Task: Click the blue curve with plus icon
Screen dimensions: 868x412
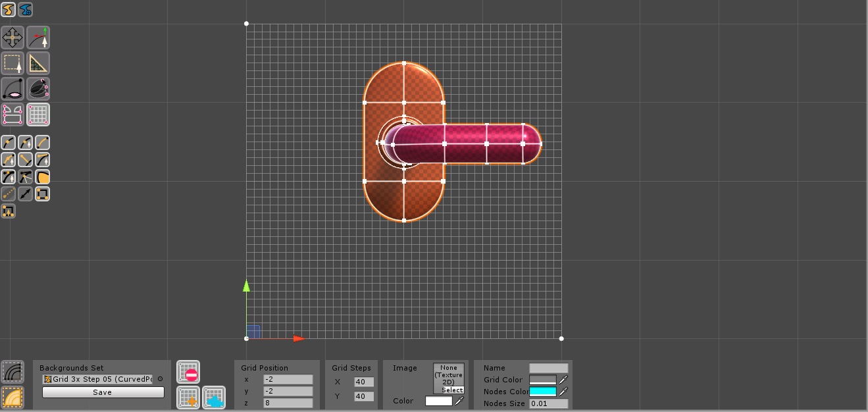Action: click(x=26, y=10)
